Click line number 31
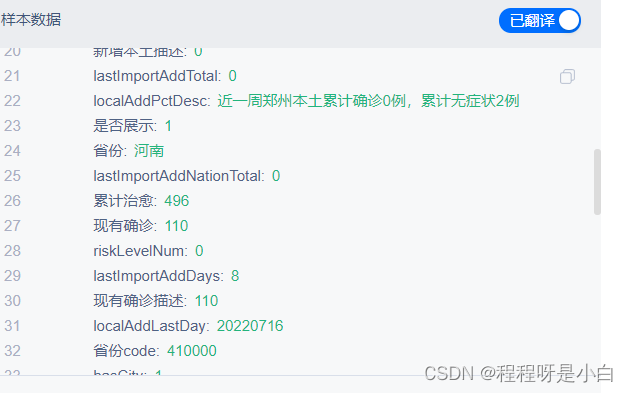Screen dimensions: 628x393 (12, 326)
